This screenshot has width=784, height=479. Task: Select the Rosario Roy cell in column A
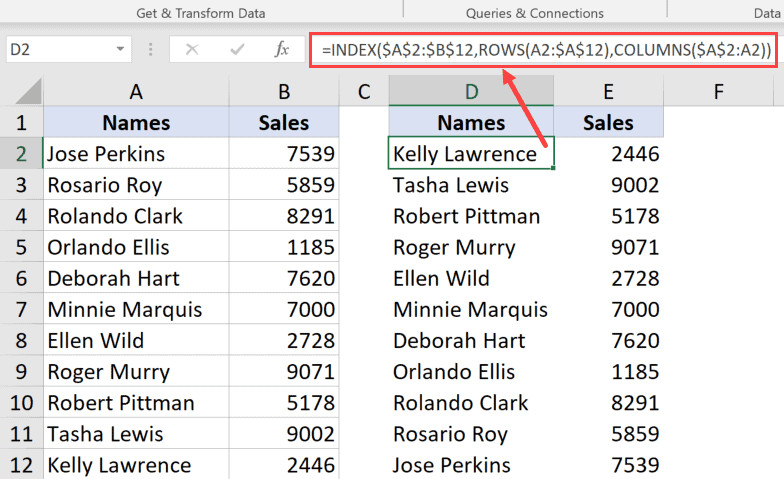coord(136,185)
